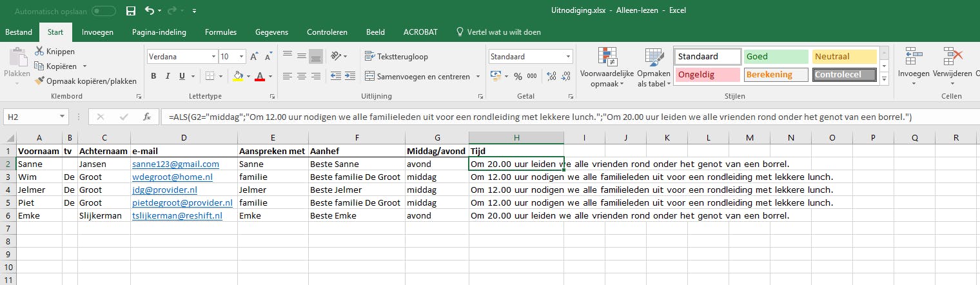Open the Verdana font name dropdown
The image size is (980, 285).
212,57
